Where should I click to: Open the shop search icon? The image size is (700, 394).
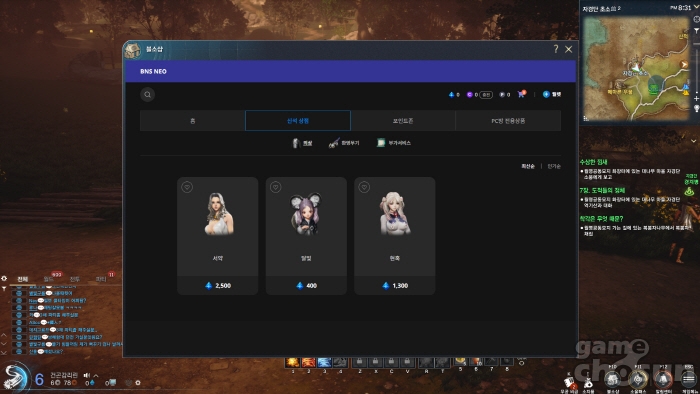(x=148, y=95)
